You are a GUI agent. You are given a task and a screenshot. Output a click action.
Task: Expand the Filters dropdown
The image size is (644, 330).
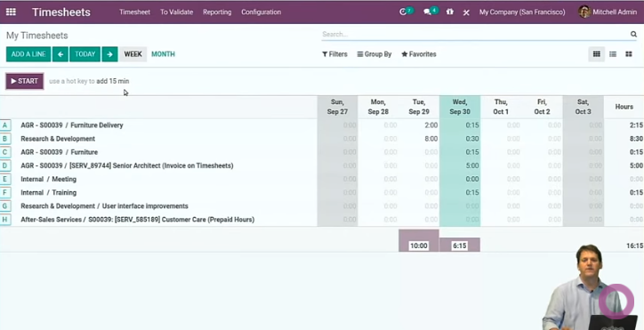334,54
